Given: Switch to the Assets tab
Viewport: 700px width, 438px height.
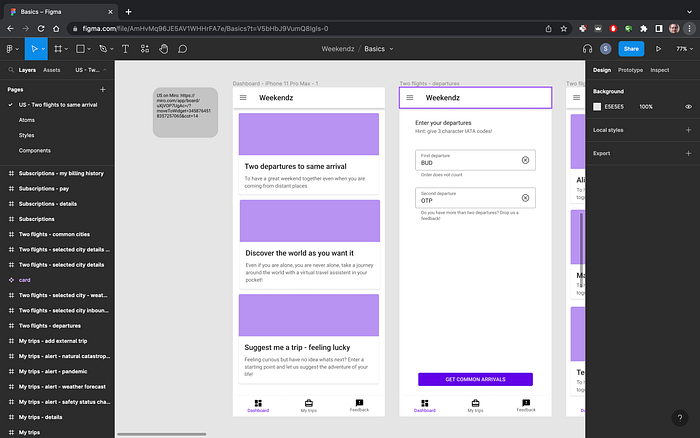Looking at the screenshot, I should [51, 70].
